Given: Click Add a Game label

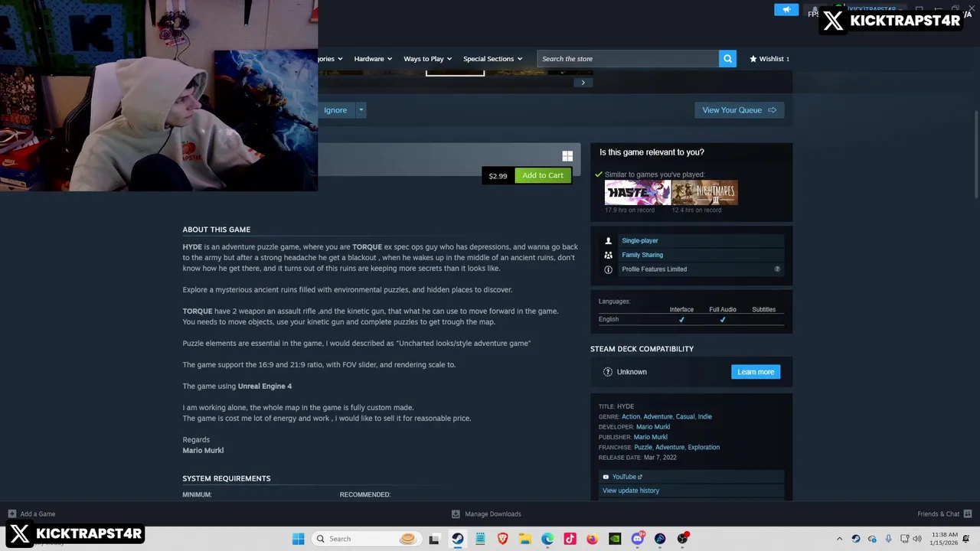Looking at the screenshot, I should 38,514.
